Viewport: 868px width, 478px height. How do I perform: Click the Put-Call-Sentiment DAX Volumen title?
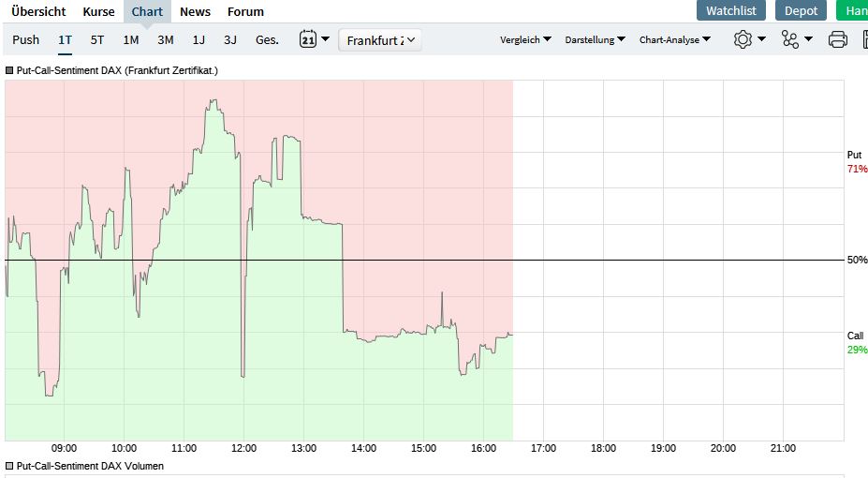click(x=90, y=466)
